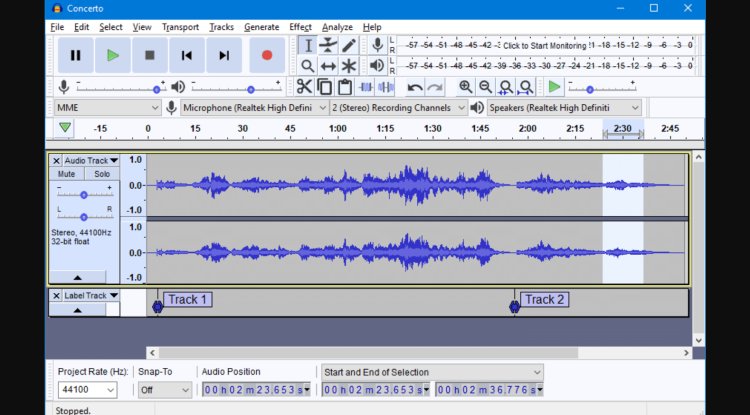Select the Envelope tool
This screenshot has width=750, height=415.
point(328,45)
